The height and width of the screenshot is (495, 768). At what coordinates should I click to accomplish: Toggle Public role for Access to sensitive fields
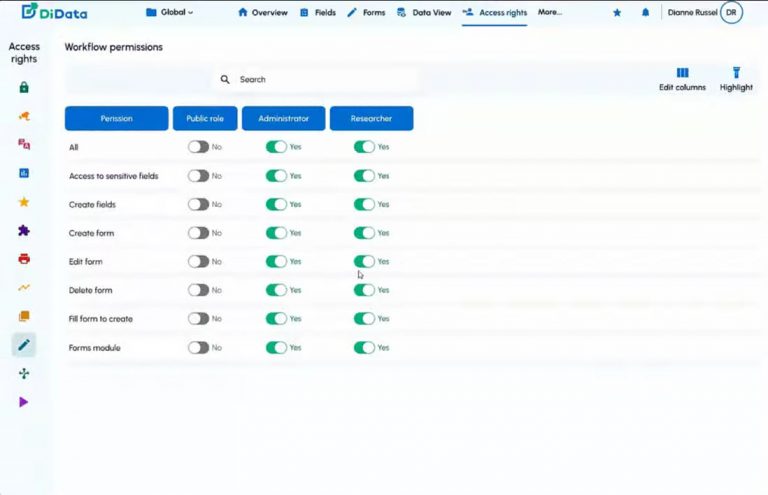[x=199, y=176]
